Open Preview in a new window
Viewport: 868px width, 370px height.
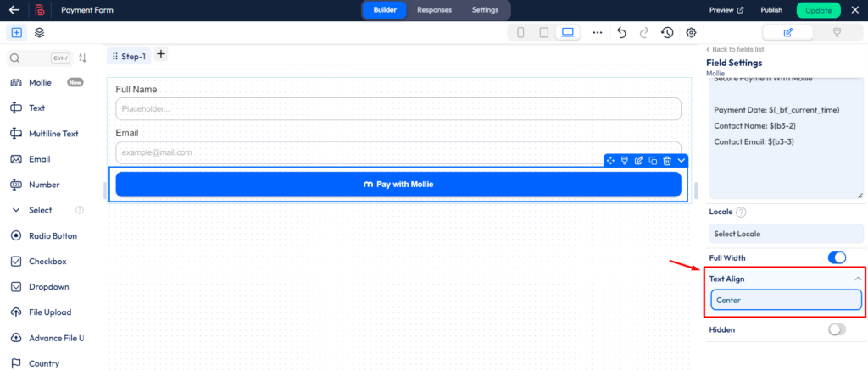click(726, 10)
